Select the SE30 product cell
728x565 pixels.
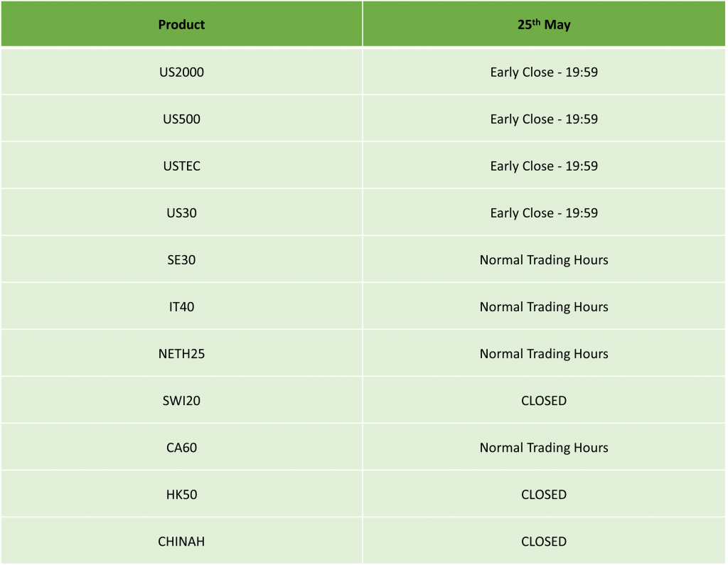coord(181,259)
